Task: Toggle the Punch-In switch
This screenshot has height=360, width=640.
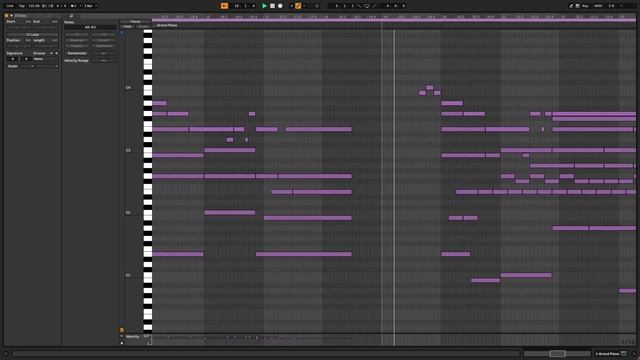Action: pos(359,6)
